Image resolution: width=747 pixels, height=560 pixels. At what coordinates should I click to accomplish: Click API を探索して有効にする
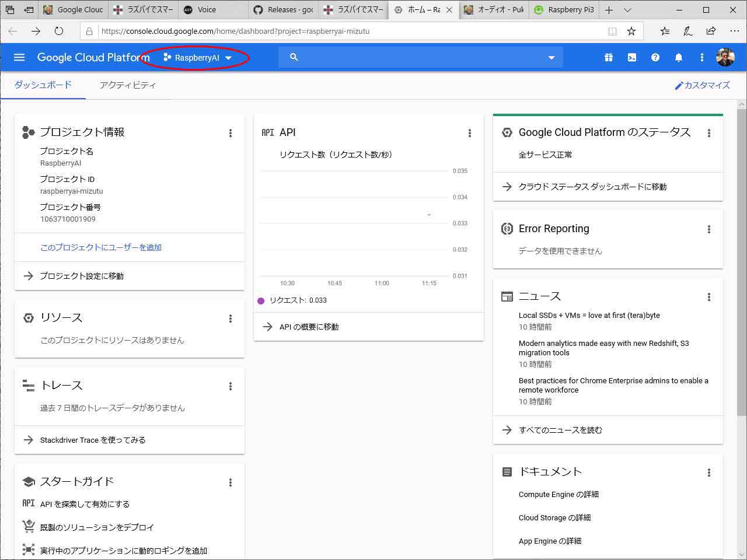pyautogui.click(x=85, y=504)
